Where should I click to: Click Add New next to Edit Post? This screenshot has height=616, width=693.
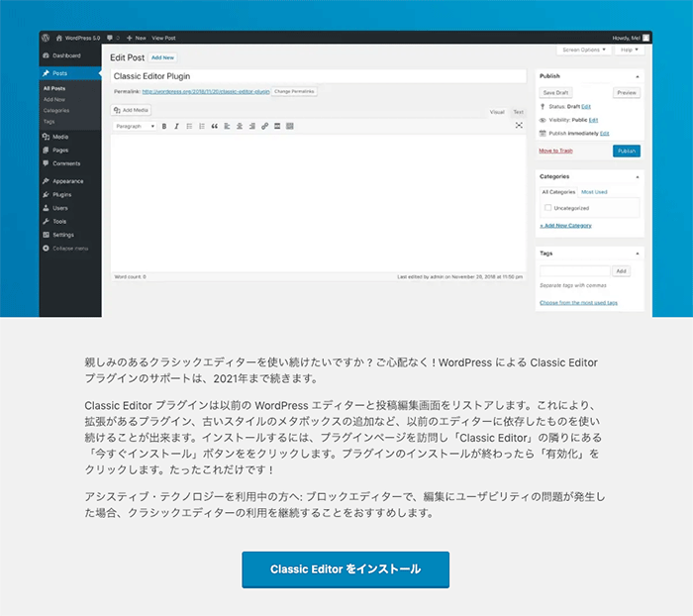pyautogui.click(x=162, y=57)
